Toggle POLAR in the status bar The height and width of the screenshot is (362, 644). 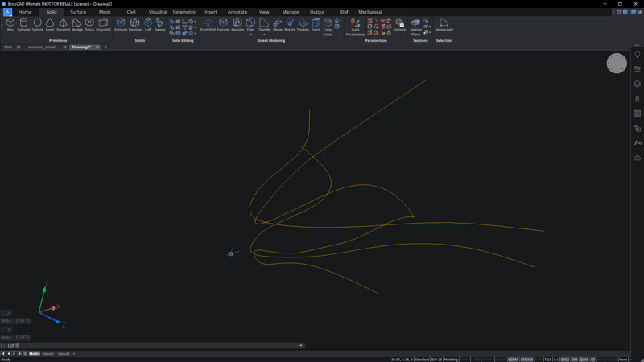click(x=500, y=360)
